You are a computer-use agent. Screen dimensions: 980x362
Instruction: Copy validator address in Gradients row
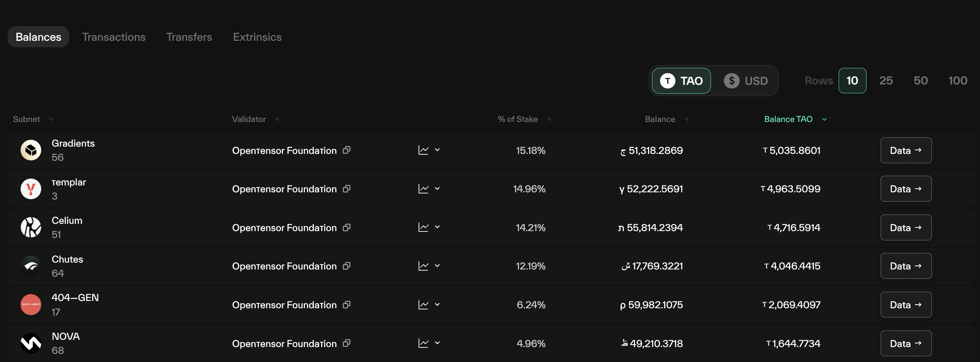click(347, 150)
